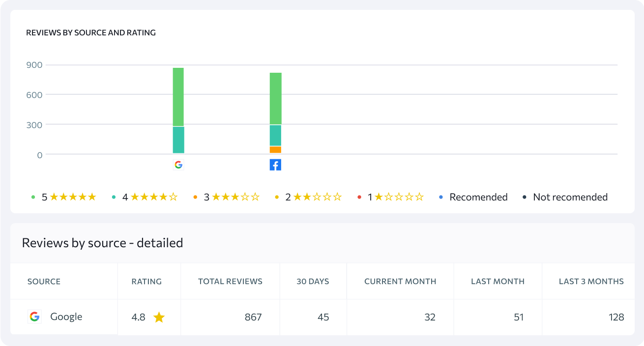Click the Reviews by source - detailed heading
This screenshot has width=644, height=346.
[x=102, y=243]
